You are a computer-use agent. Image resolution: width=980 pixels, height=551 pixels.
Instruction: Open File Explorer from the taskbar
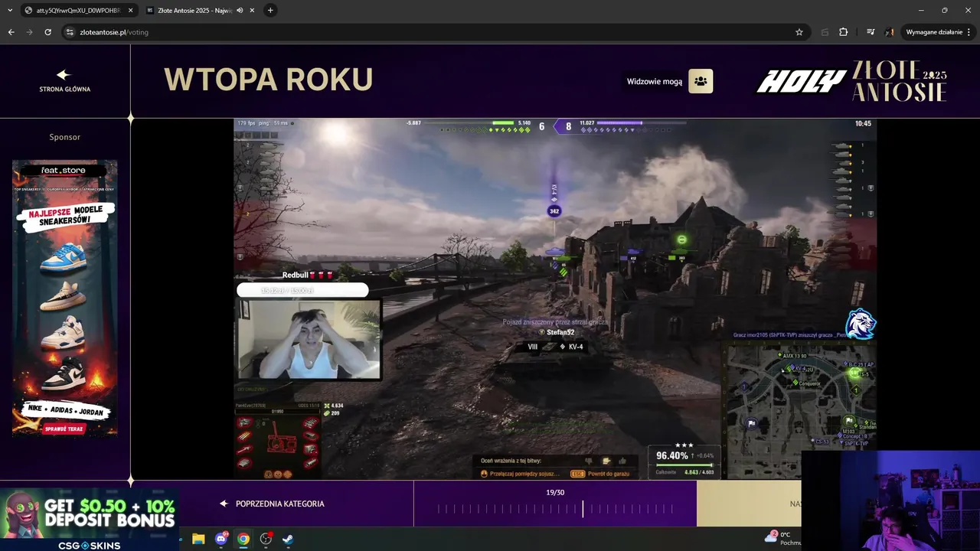click(198, 539)
